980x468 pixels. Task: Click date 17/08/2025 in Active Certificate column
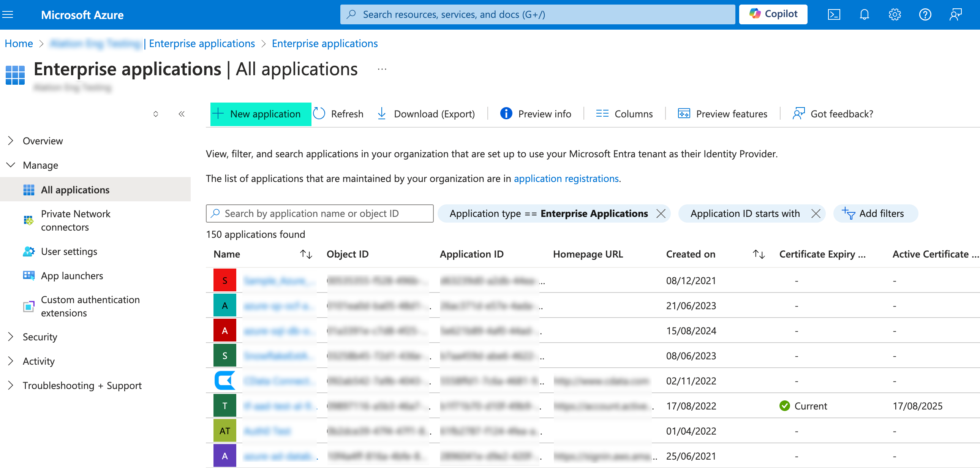(x=917, y=406)
